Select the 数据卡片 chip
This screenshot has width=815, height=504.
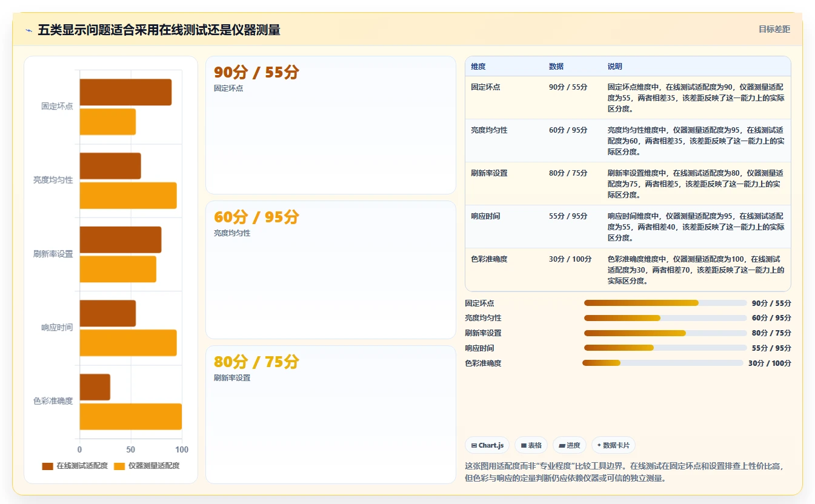613,445
